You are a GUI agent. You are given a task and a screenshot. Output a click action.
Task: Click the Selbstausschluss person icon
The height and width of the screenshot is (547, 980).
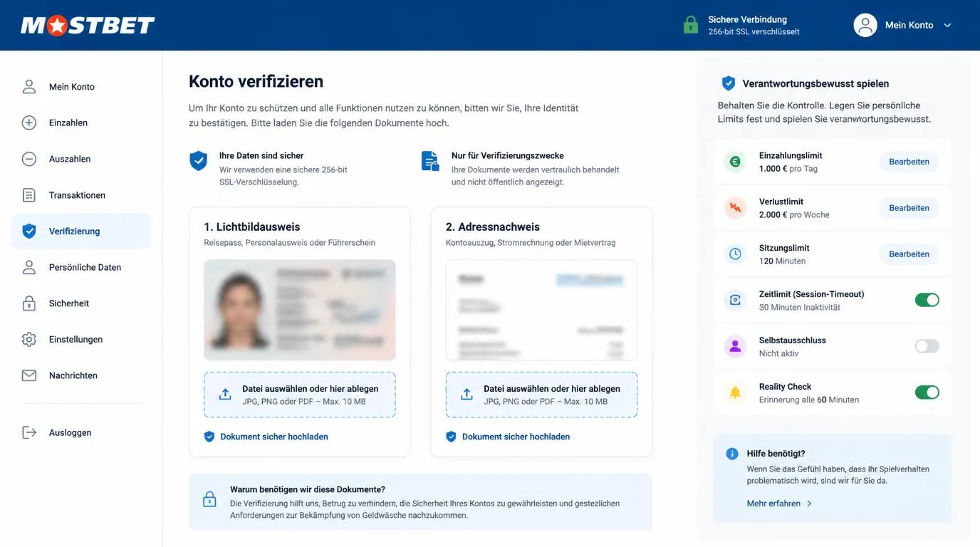[x=735, y=346]
